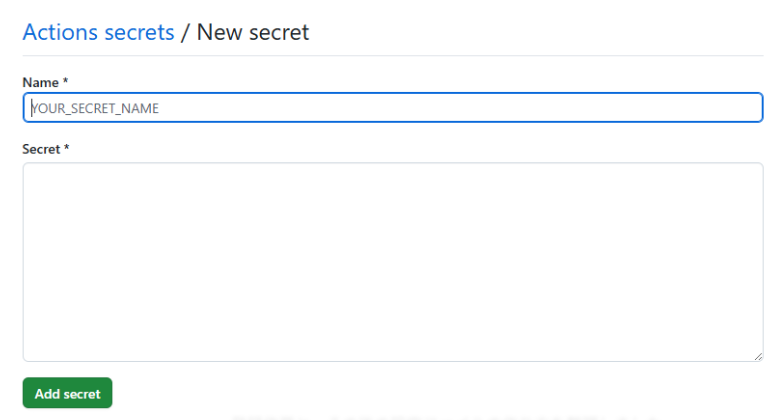Click the required asterisk beside Secret
Image resolution: width=779 pixels, height=420 pixels.
(x=67, y=149)
